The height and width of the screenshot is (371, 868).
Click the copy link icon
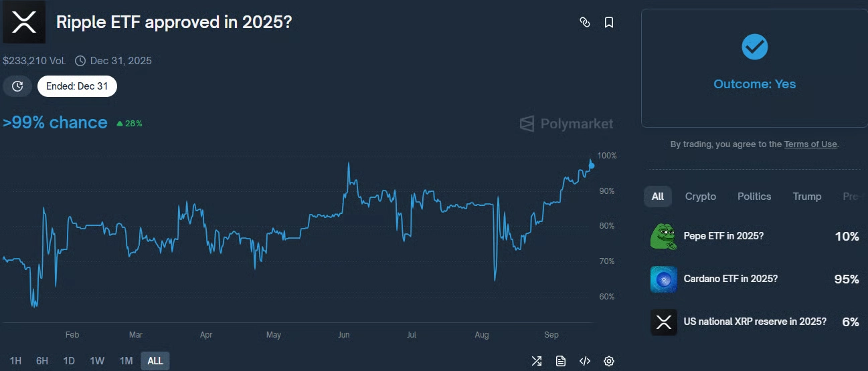[x=584, y=22]
